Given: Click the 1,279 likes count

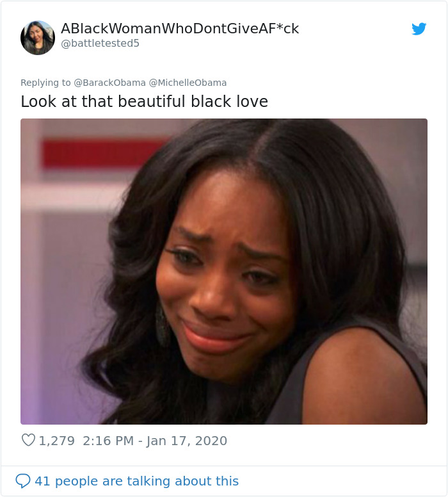Looking at the screenshot, I should coord(57,441).
